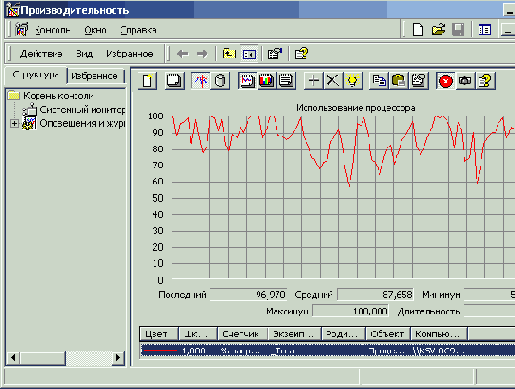This screenshot has height=389, width=515.
Task: Open the Действие menu
Action: pyautogui.click(x=41, y=54)
